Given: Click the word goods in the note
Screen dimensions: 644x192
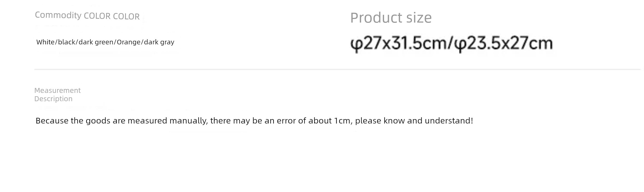Looking at the screenshot, I should tap(98, 121).
